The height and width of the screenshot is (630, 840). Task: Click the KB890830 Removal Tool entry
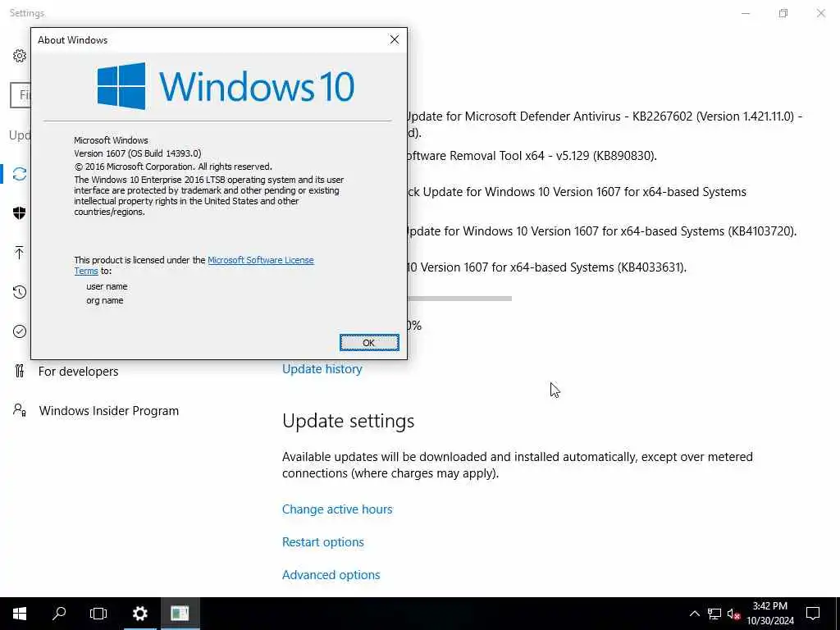click(x=532, y=155)
